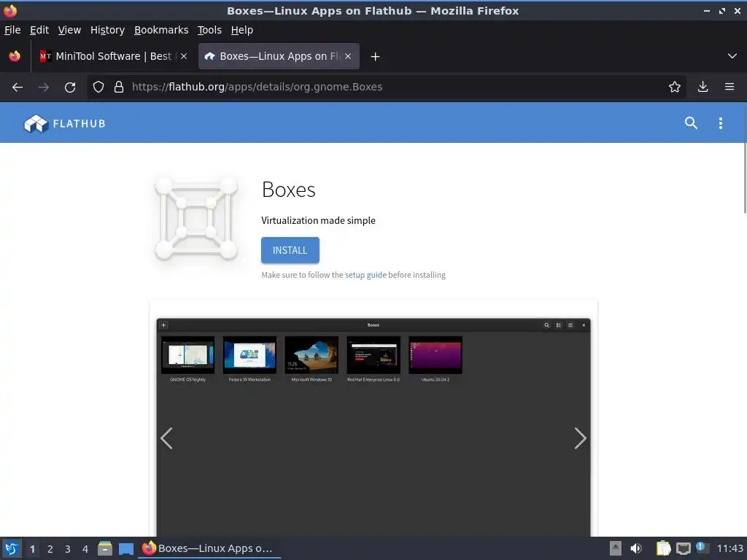
Task: Open the View menu
Action: (69, 30)
